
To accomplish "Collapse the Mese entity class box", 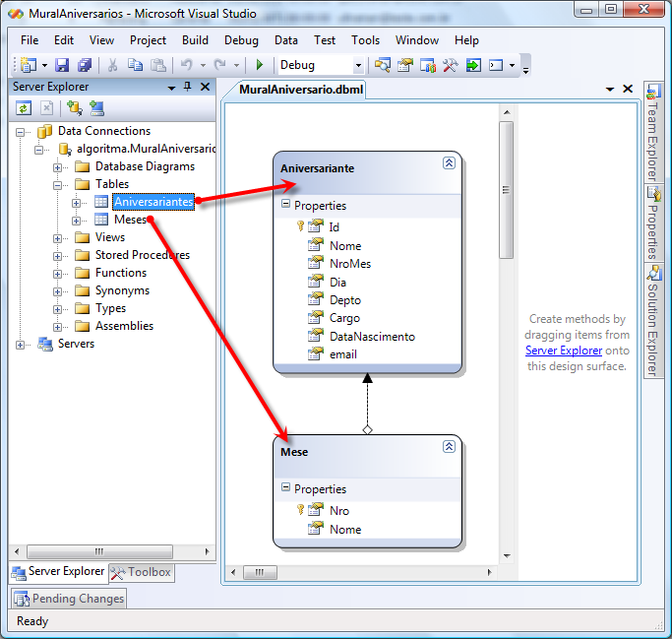I will [449, 447].
